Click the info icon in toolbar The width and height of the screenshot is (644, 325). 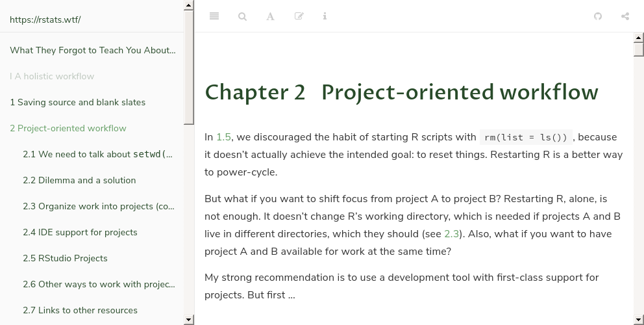325,16
